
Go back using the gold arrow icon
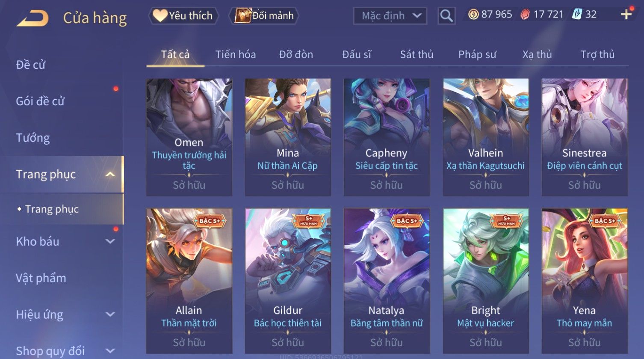click(32, 18)
